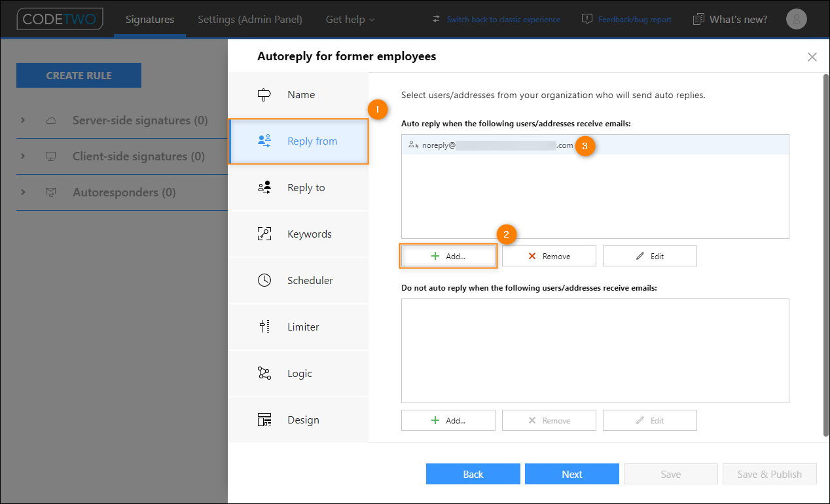Go to the Limiter step
The height and width of the screenshot is (504, 830).
[298, 327]
